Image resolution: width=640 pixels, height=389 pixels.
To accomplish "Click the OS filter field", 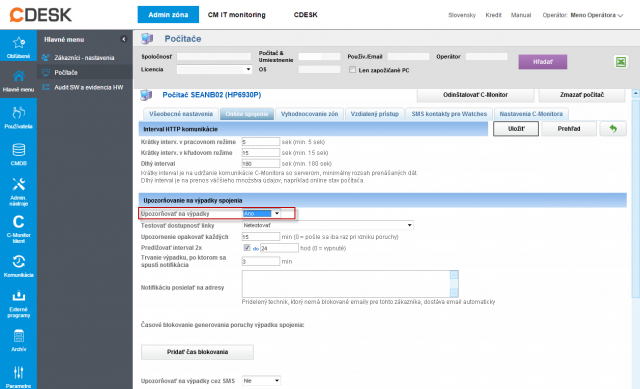I will point(319,70).
